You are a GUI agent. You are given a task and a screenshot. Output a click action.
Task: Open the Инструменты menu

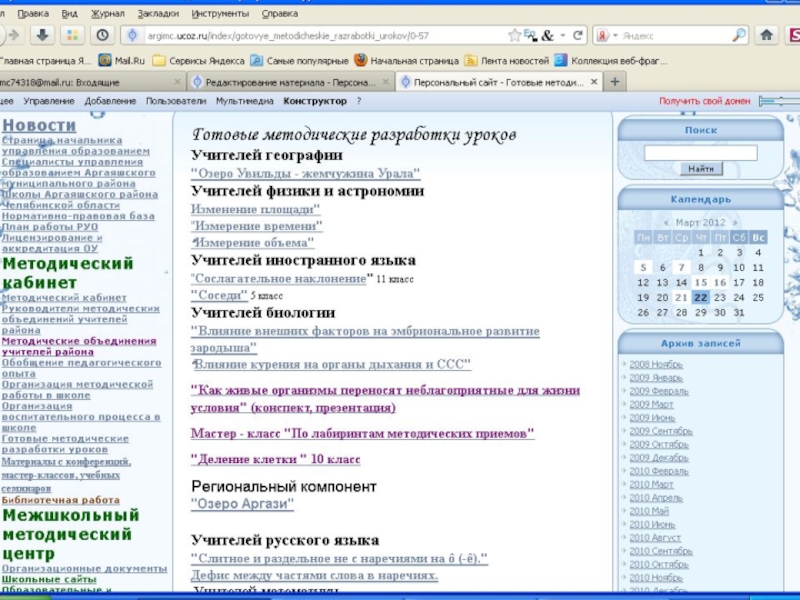222,14
